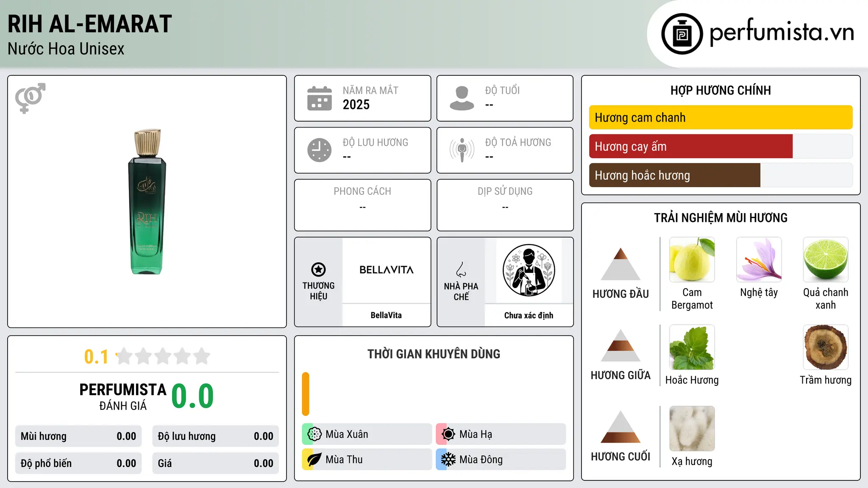Click the yellow Hương cam chanh accord bar
This screenshot has height=488, width=868.
(x=721, y=117)
